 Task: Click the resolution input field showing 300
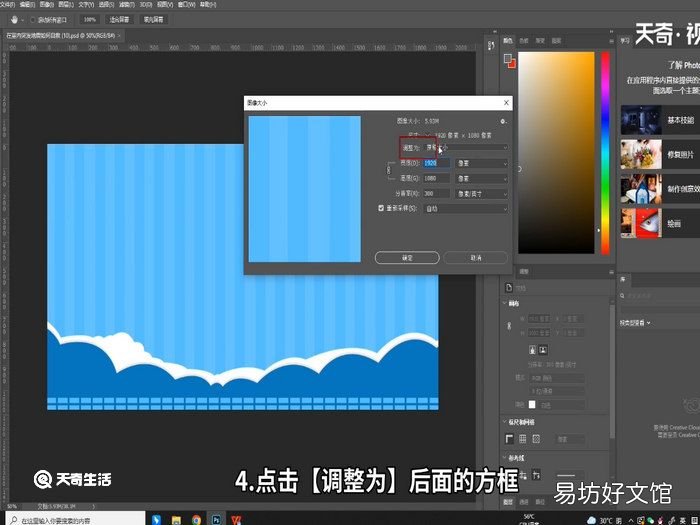point(436,194)
